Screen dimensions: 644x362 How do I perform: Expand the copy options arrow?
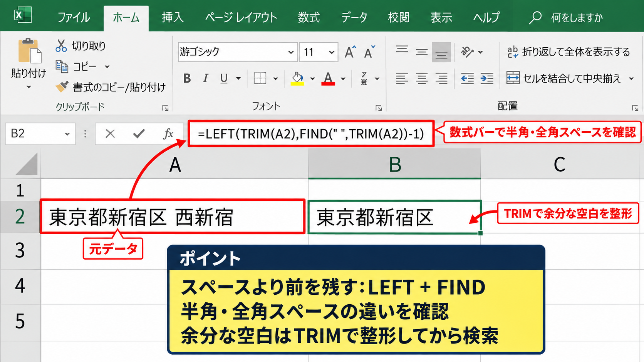pyautogui.click(x=107, y=67)
